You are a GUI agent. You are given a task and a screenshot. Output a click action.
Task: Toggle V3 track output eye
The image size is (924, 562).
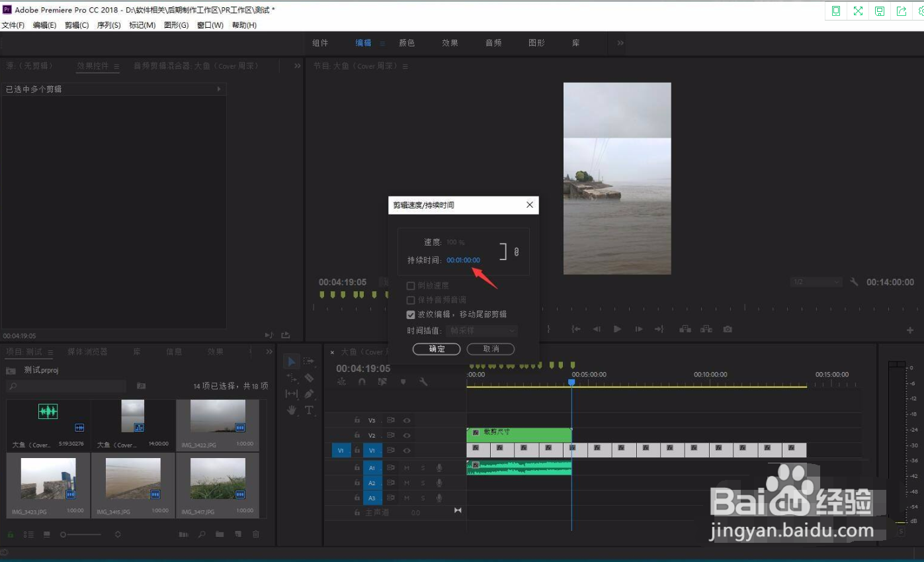[407, 420]
